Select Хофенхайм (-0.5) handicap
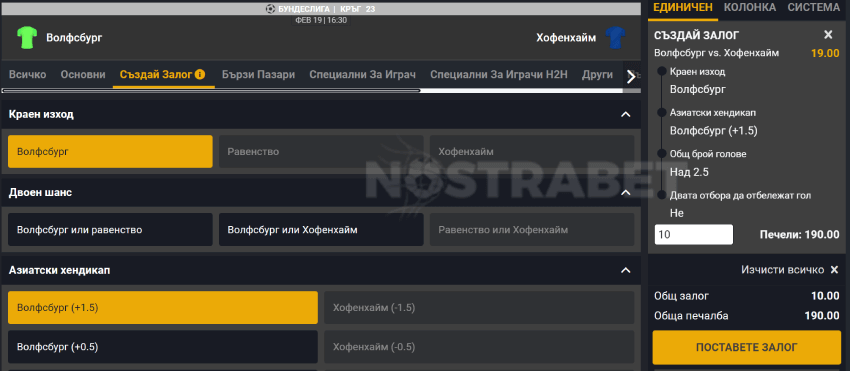850x371 pixels. pyautogui.click(x=479, y=347)
